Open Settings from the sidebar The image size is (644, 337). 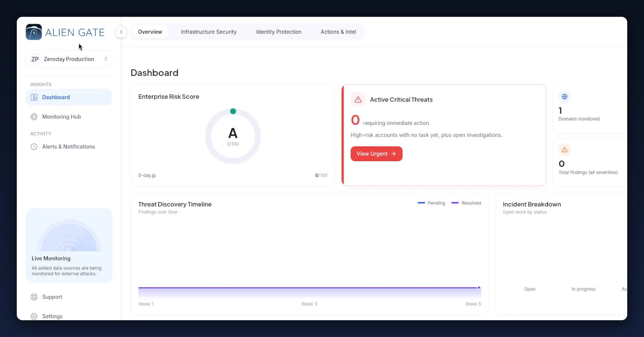[69, 316]
